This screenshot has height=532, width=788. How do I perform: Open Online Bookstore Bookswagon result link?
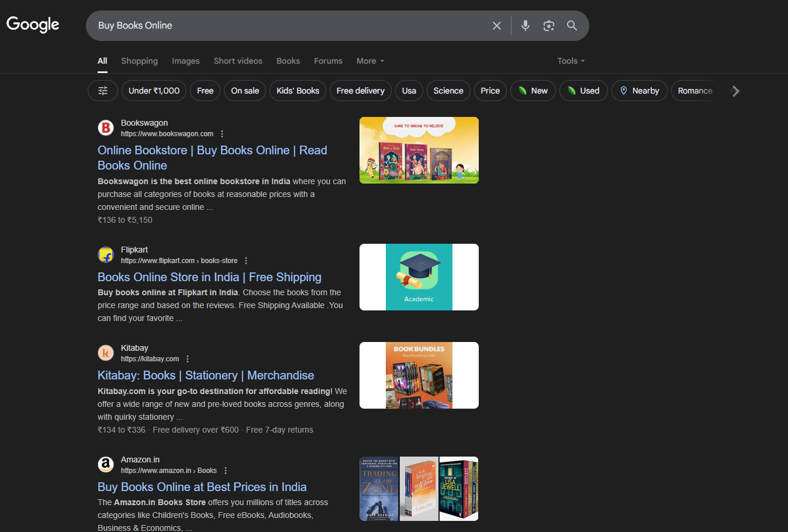coord(212,158)
